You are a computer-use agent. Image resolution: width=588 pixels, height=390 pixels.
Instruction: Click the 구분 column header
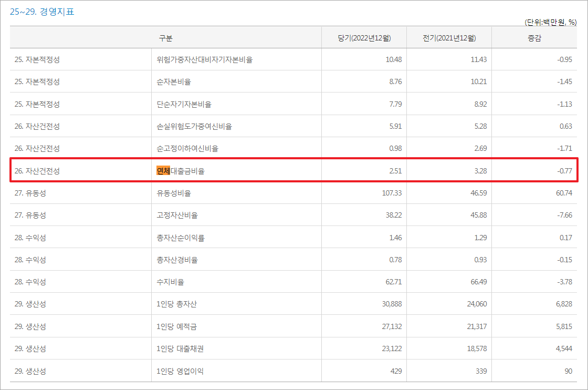(165, 37)
